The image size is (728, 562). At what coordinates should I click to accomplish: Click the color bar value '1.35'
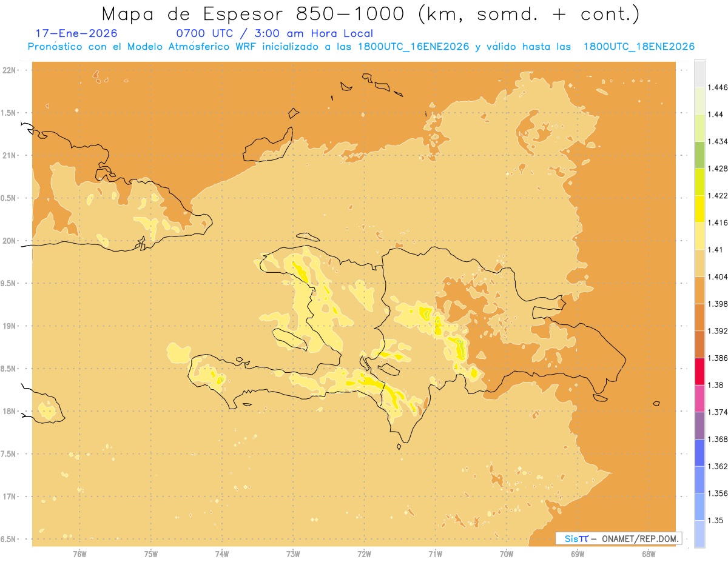coord(715,520)
